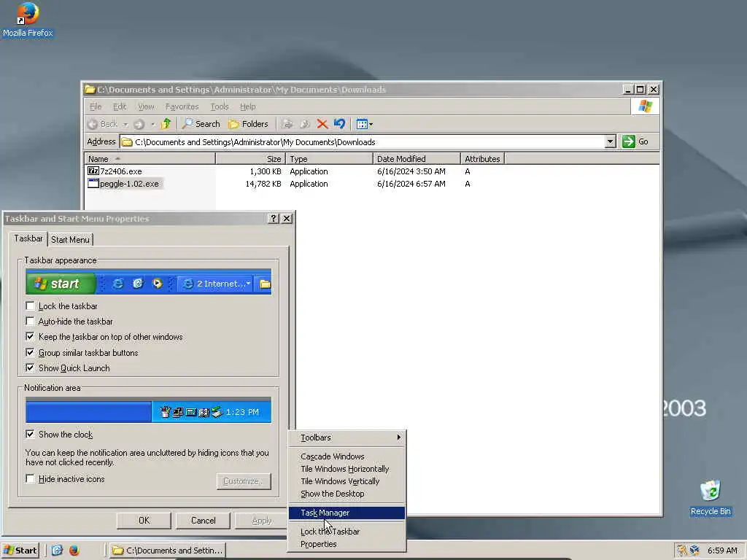Click the blue Undo icon

click(x=339, y=124)
